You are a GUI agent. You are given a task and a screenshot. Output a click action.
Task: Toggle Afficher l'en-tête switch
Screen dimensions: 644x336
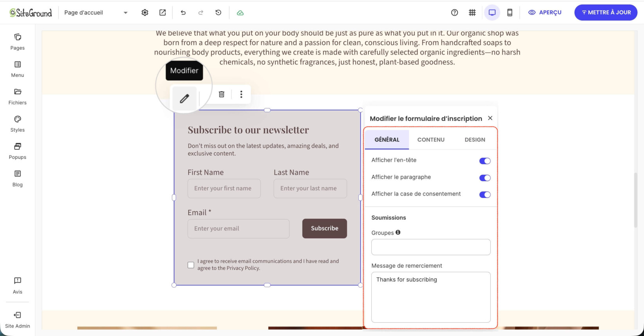coord(485,161)
